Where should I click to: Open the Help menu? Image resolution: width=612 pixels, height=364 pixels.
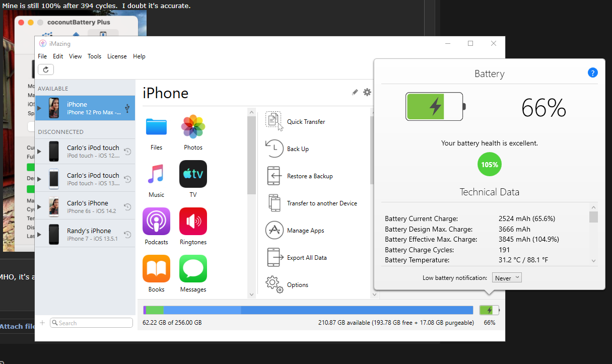click(139, 56)
